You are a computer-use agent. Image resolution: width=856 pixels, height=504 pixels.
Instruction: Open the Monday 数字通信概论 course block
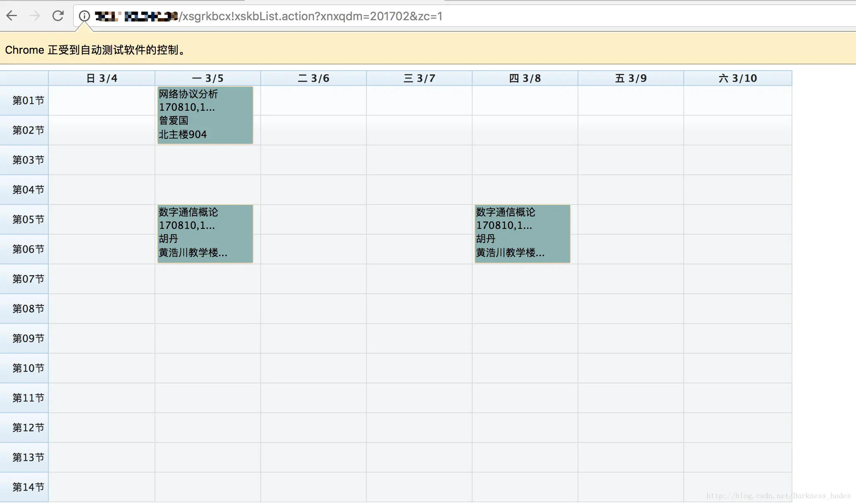point(205,233)
